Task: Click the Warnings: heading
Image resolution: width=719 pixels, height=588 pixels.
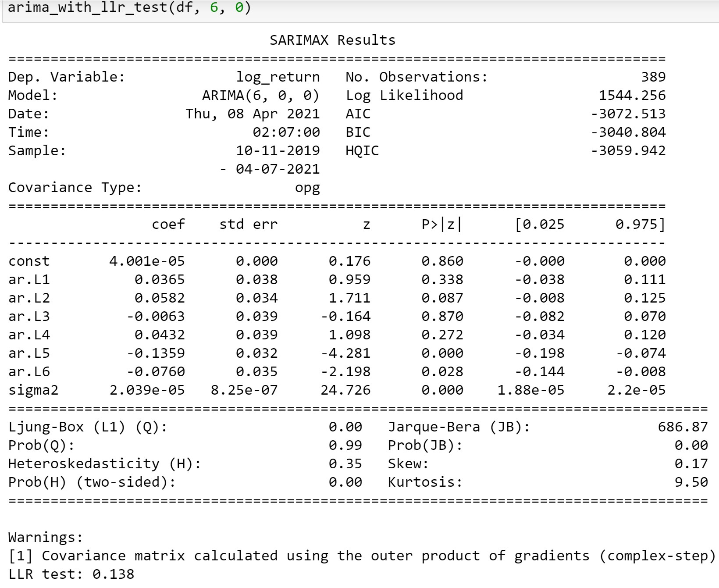Action: tap(46, 538)
